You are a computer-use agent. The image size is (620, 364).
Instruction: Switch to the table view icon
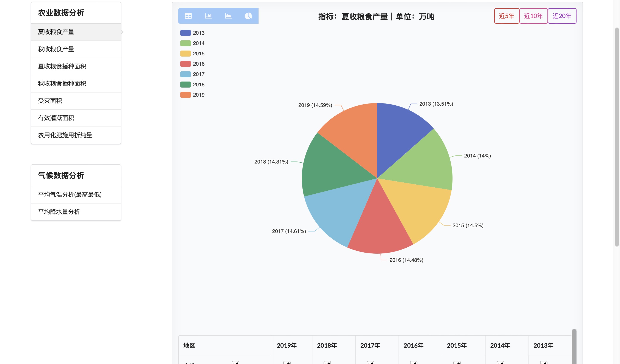[188, 16]
